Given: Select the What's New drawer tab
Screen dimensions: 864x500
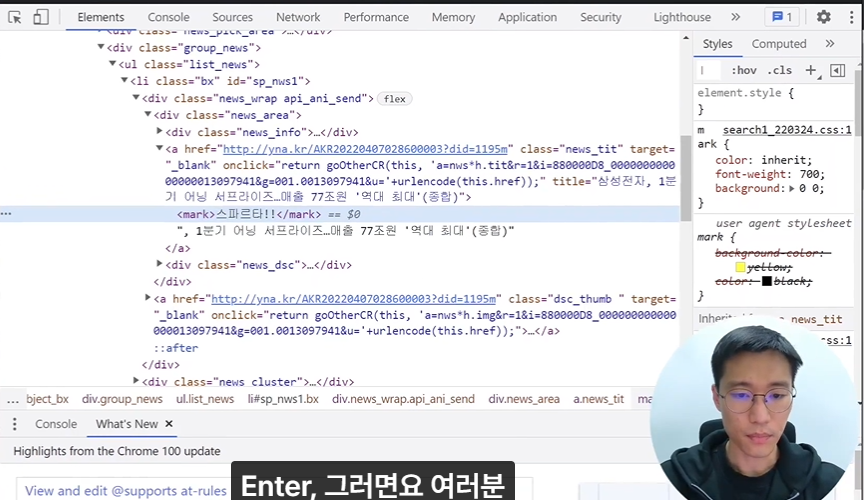Looking at the screenshot, I should pos(127,424).
